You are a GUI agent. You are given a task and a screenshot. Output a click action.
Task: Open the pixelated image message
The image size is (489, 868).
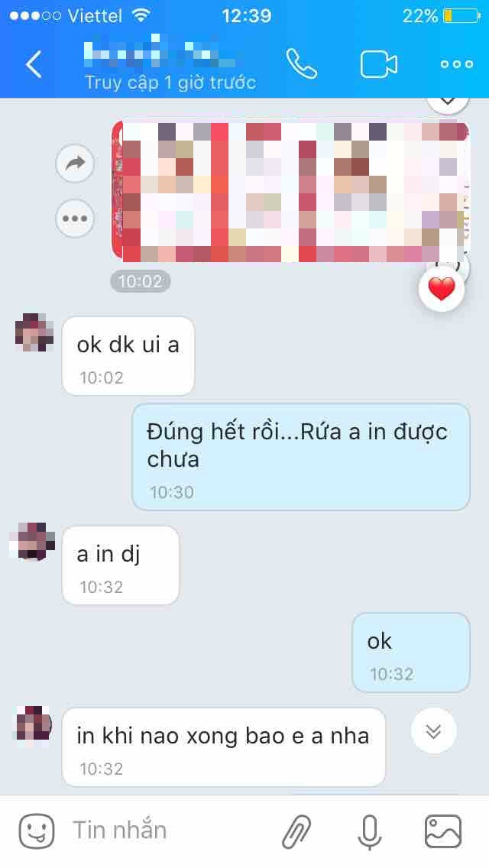[x=291, y=192]
